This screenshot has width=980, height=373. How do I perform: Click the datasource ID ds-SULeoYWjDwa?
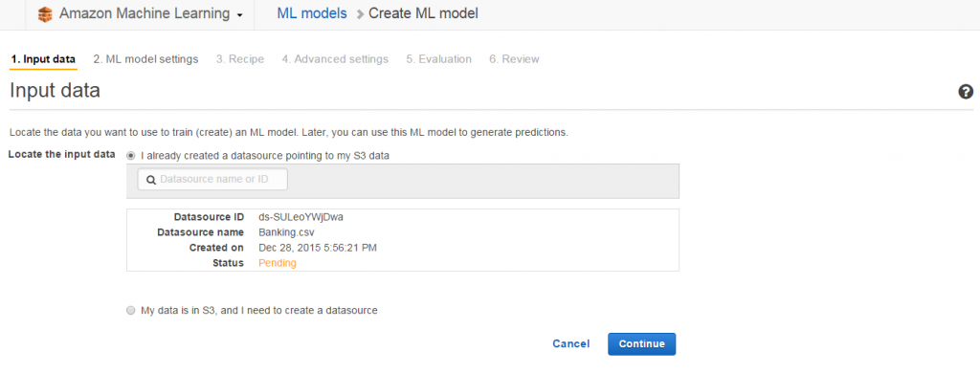(x=301, y=217)
